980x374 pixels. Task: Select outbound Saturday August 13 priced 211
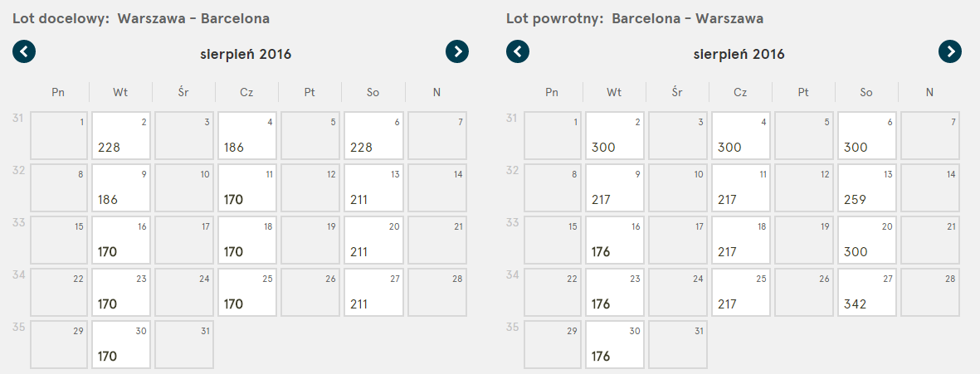click(373, 188)
